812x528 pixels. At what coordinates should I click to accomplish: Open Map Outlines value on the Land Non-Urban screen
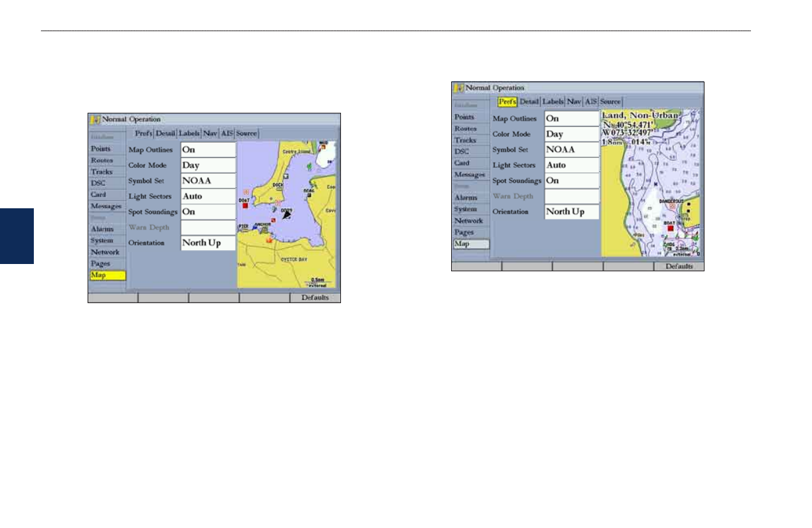[572, 119]
